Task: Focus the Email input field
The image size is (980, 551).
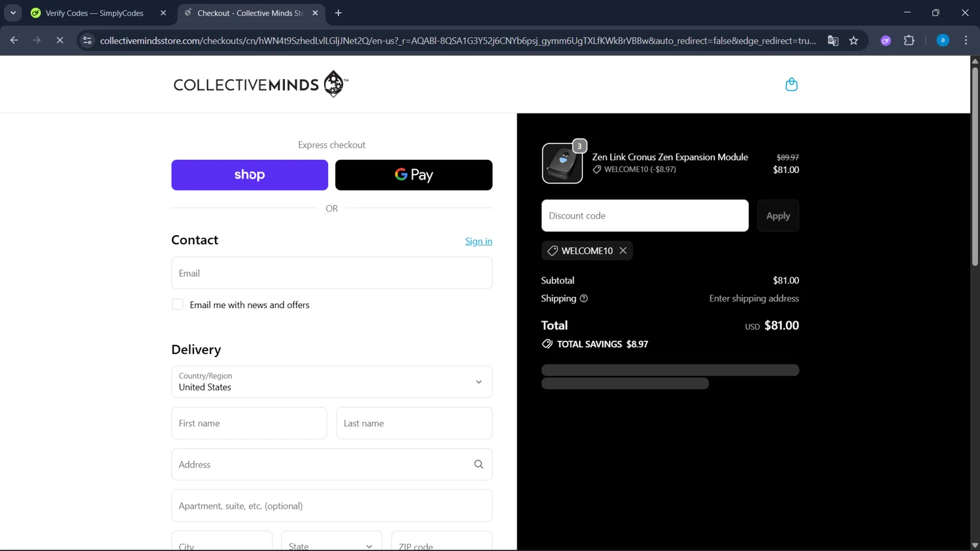Action: [x=332, y=273]
